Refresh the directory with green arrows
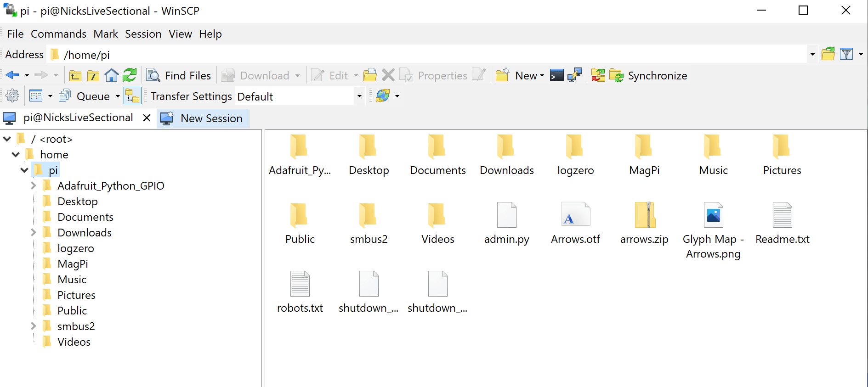Screen dimensions: 868x387 [x=130, y=75]
